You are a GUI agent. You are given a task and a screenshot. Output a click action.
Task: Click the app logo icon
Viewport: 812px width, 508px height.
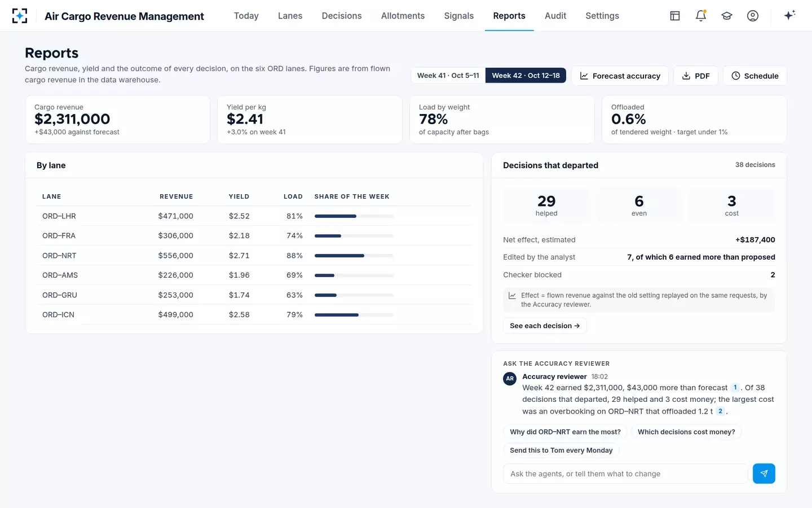point(20,16)
